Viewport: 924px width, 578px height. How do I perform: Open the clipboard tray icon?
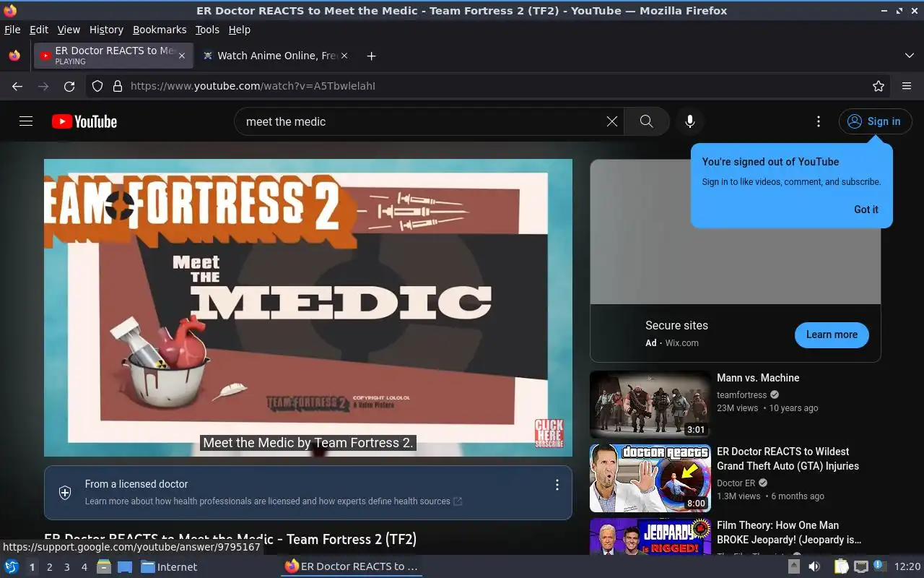pos(842,567)
